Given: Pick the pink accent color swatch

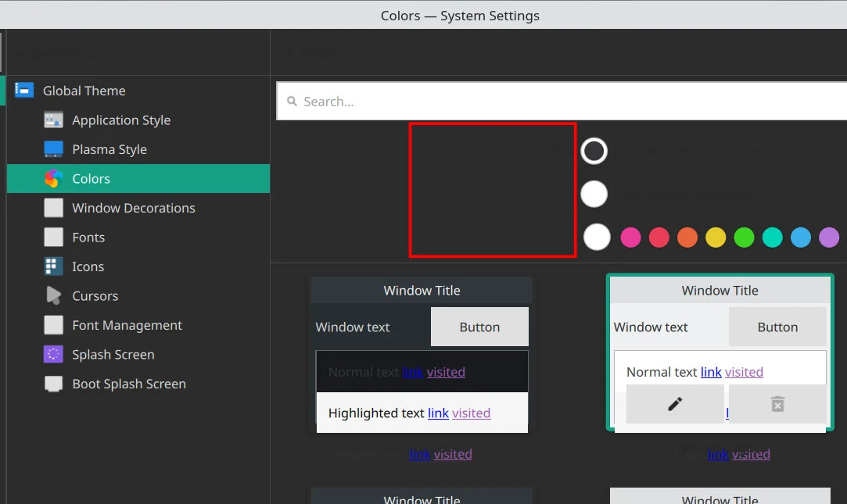Looking at the screenshot, I should [x=631, y=238].
